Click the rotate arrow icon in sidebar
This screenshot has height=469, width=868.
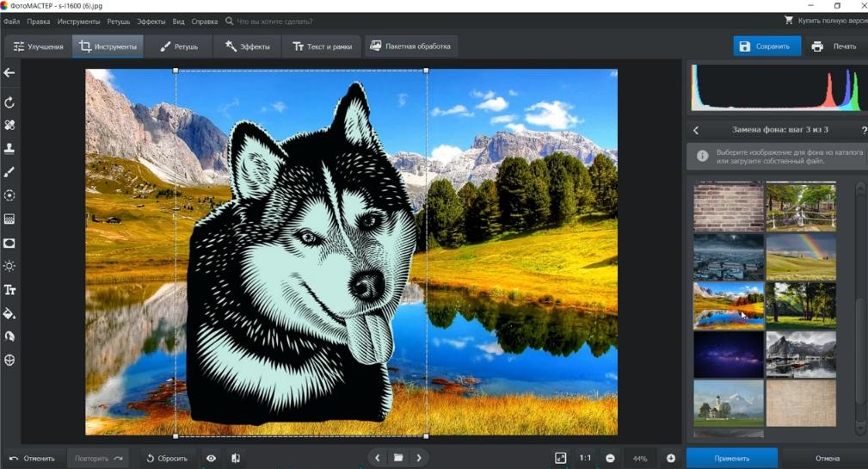tap(9, 102)
